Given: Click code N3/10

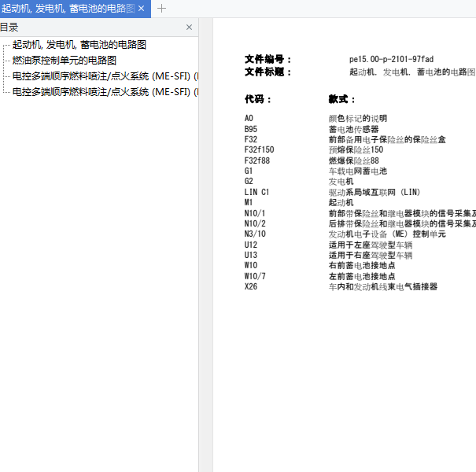Looking at the screenshot, I should pos(255,234).
